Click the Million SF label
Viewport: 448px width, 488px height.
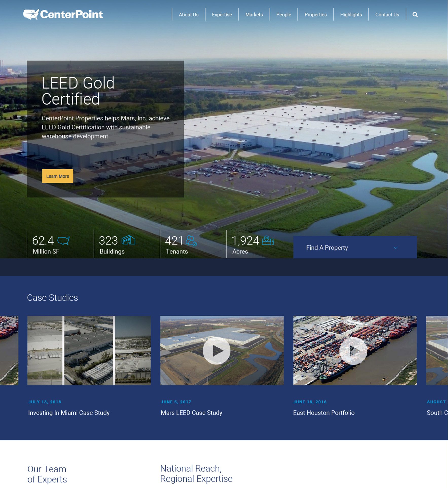coord(46,251)
